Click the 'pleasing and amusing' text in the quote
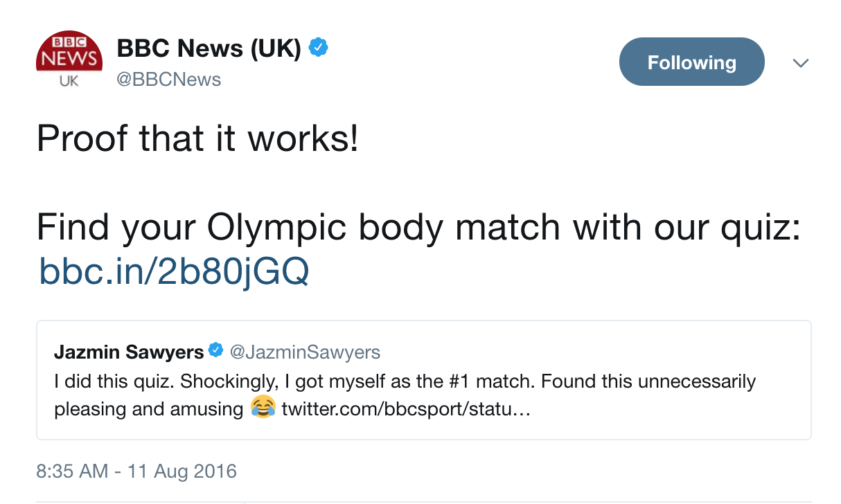Screen dimensions: 841x504 (x=149, y=408)
